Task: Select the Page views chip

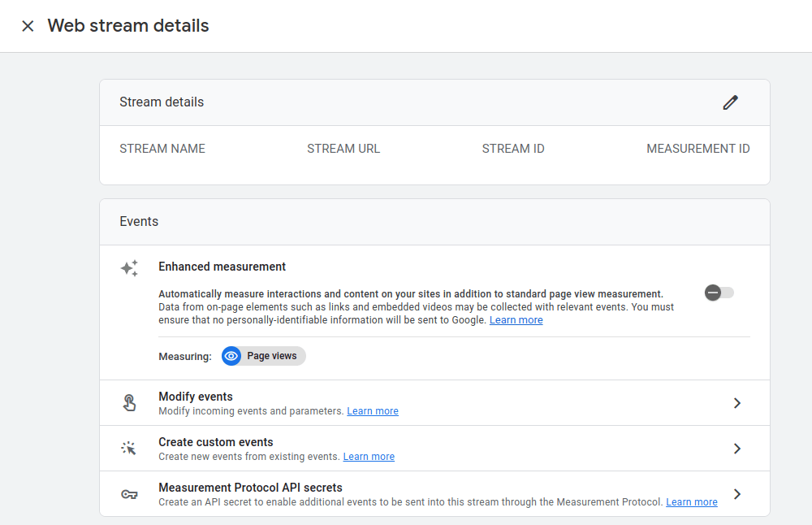Action: pyautogui.click(x=264, y=356)
